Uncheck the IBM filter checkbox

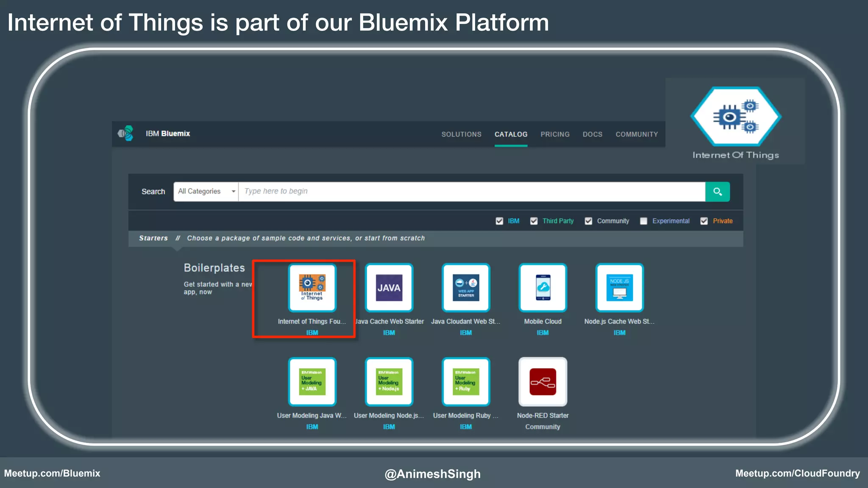(x=499, y=221)
